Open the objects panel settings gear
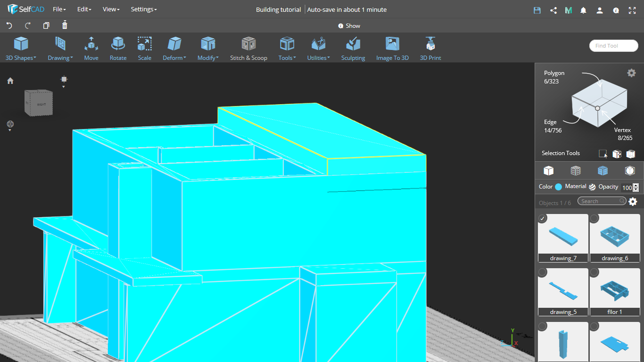Screen dimensions: 644x362 (x=633, y=202)
